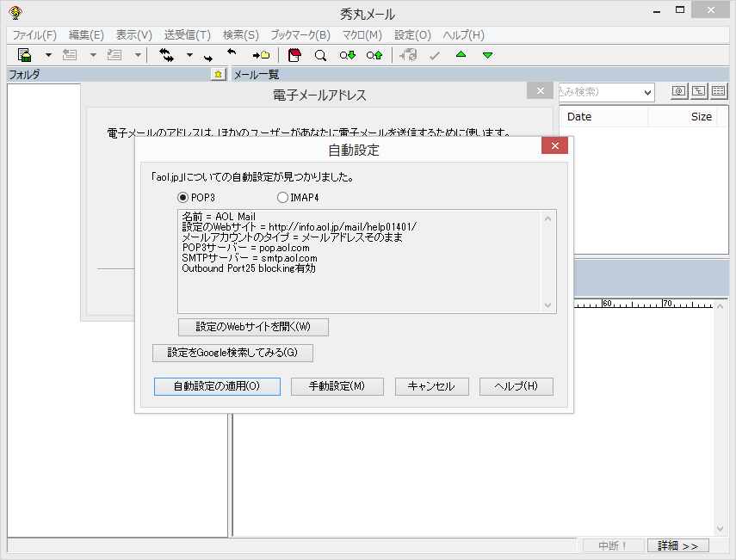Open the dropdown next to the new mail icon
The width and height of the screenshot is (736, 560).
(47, 54)
